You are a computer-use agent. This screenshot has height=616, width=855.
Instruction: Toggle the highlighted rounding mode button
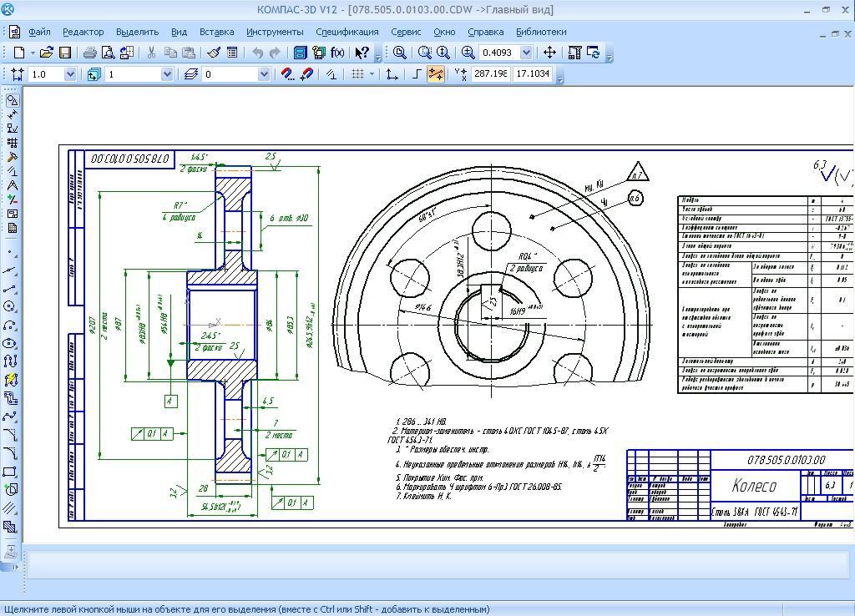[435, 74]
